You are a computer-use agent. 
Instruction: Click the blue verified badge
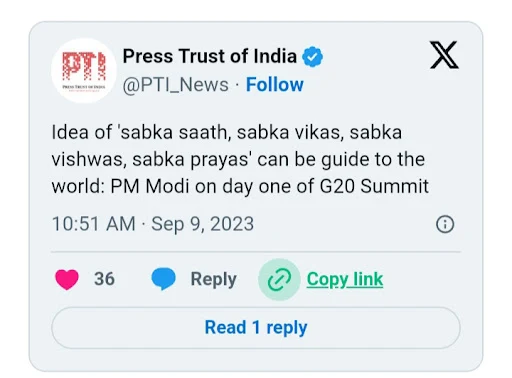click(312, 57)
